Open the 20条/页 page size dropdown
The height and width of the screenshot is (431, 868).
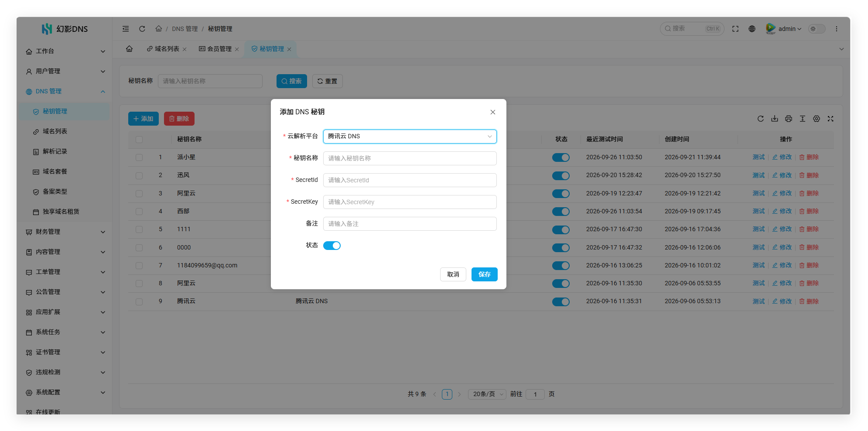(487, 394)
